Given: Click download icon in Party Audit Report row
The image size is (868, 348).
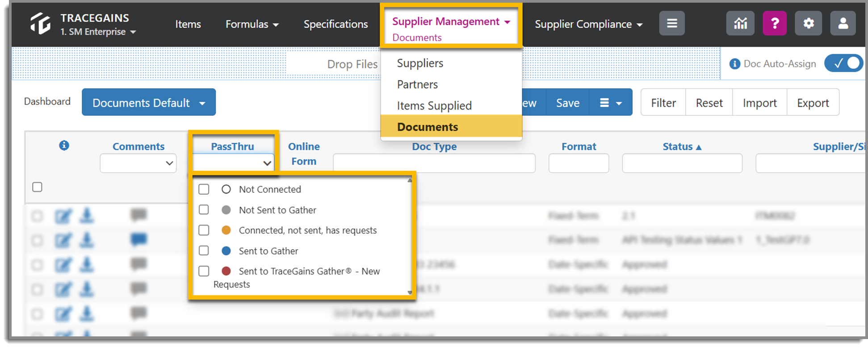Looking at the screenshot, I should click(87, 314).
